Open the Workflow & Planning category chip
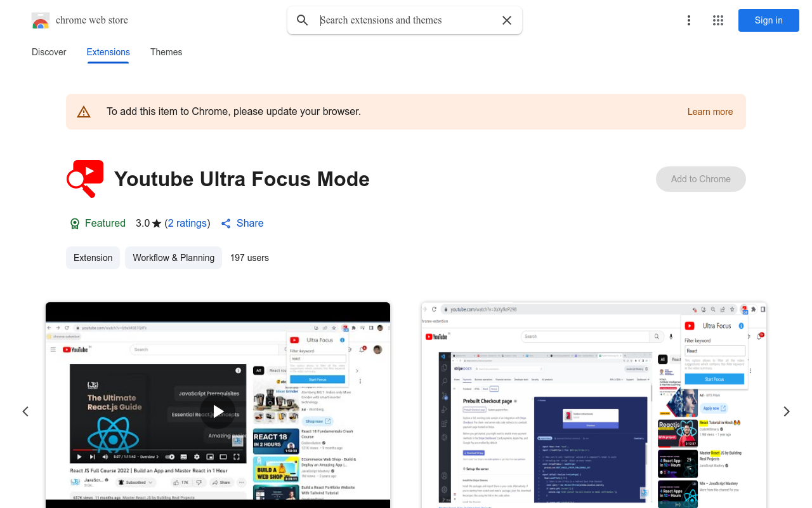The width and height of the screenshot is (812, 508). 173,258
